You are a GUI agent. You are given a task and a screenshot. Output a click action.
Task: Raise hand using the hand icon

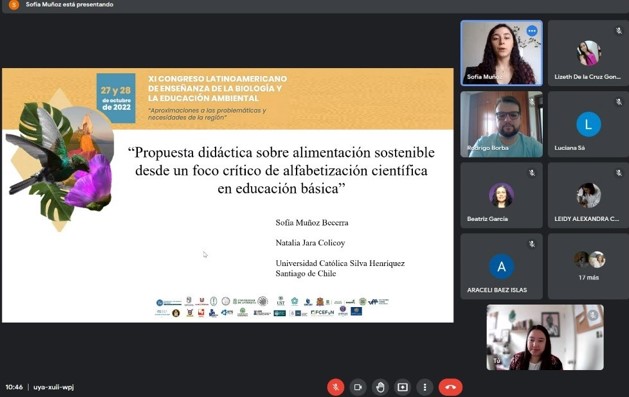pos(380,387)
